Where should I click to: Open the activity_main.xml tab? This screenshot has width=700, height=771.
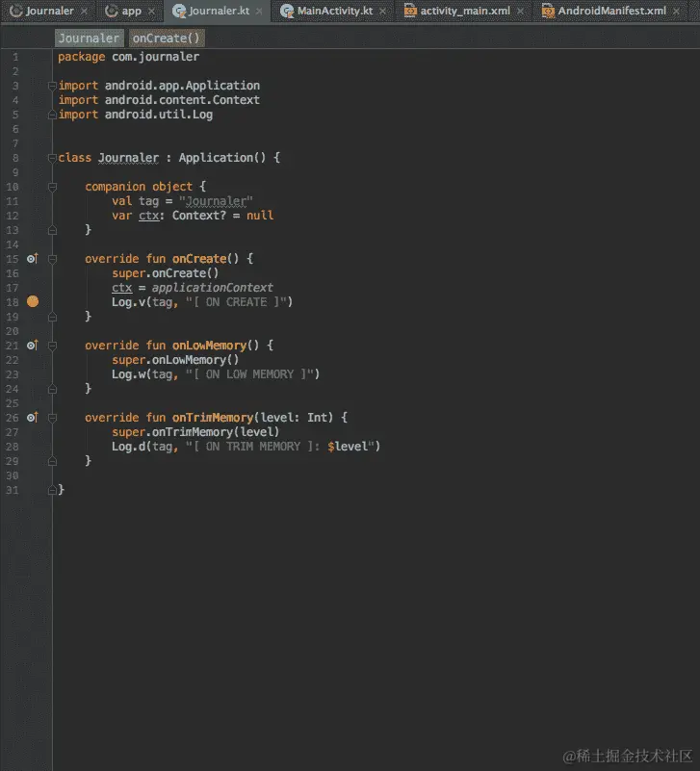coord(465,11)
